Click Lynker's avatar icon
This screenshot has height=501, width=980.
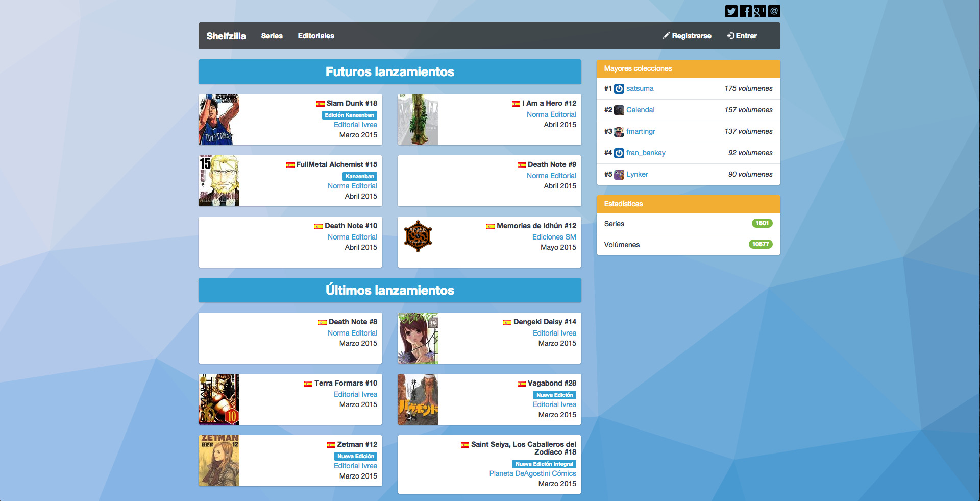[619, 175]
